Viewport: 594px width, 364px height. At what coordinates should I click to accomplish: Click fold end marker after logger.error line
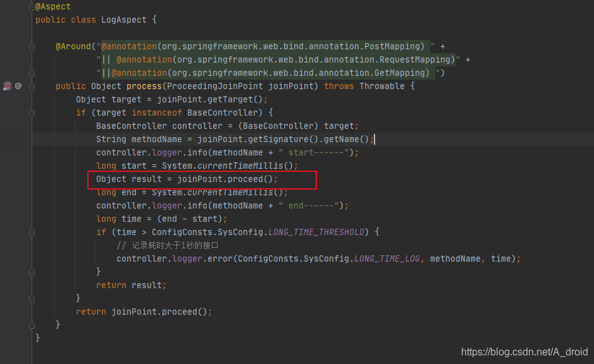tap(32, 272)
